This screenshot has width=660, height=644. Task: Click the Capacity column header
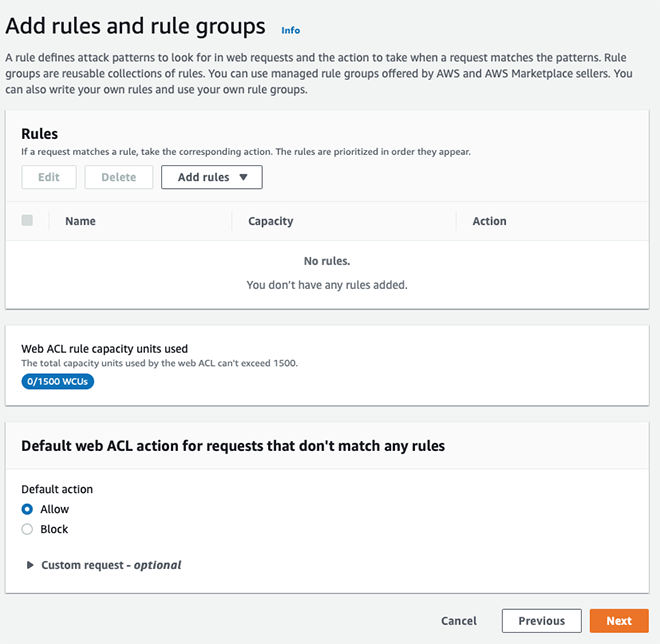(x=271, y=221)
